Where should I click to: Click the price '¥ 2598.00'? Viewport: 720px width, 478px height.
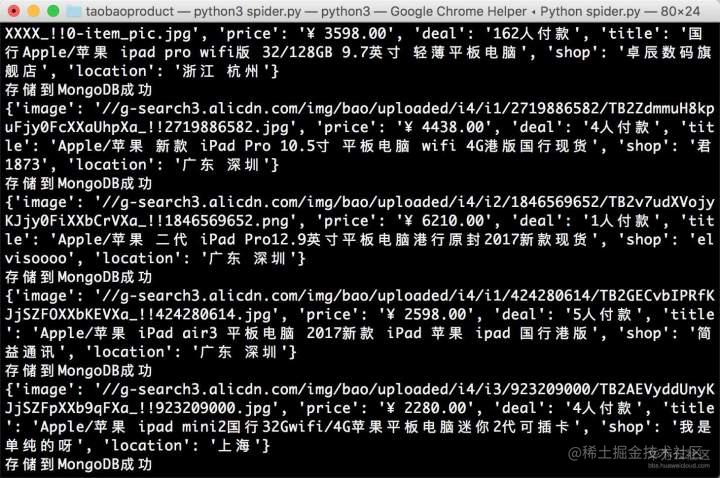[427, 315]
